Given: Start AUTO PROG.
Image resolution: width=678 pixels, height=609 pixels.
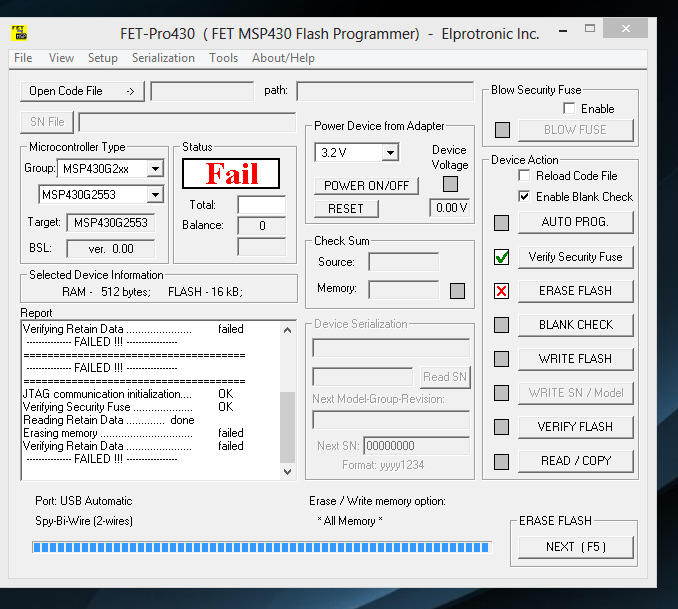Looking at the screenshot, I should [x=576, y=222].
